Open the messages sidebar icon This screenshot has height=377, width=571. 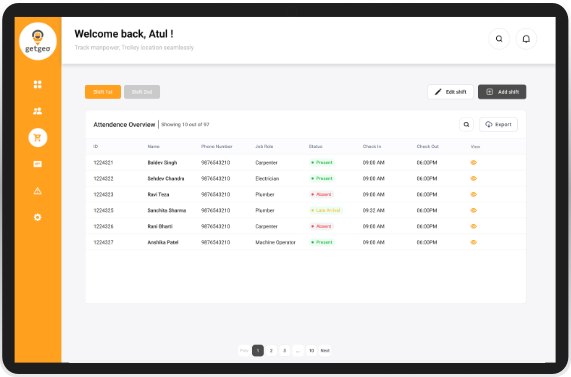[38, 164]
